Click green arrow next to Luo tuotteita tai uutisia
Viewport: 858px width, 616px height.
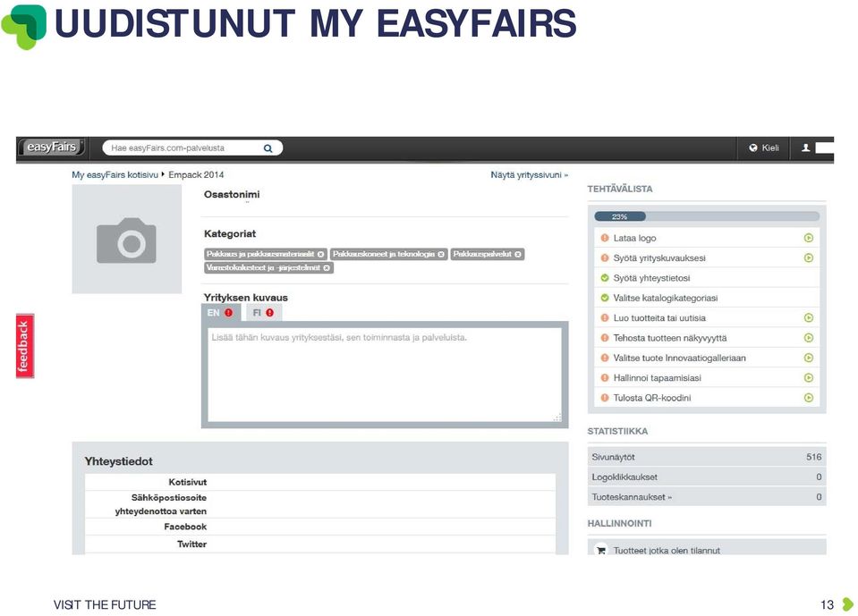pyautogui.click(x=809, y=317)
